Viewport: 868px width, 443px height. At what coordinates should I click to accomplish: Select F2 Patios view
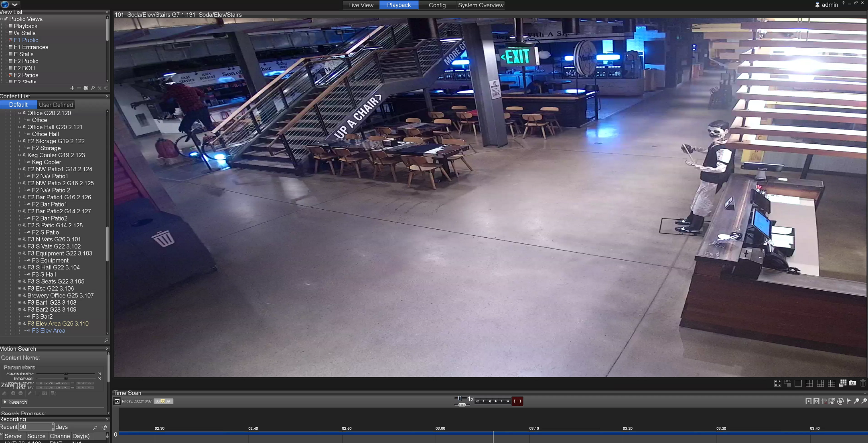click(26, 75)
